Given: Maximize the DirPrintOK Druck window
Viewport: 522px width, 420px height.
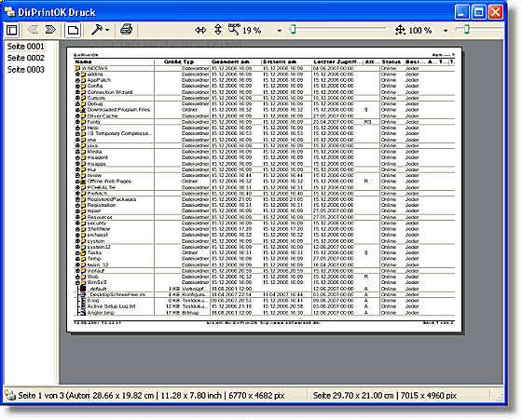Looking at the screenshot, I should pos(478,12).
